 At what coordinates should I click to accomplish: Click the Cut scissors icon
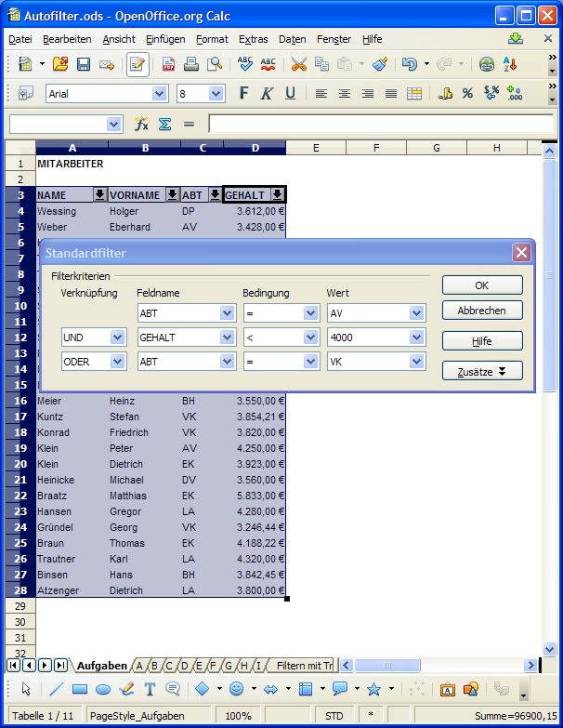click(x=298, y=64)
